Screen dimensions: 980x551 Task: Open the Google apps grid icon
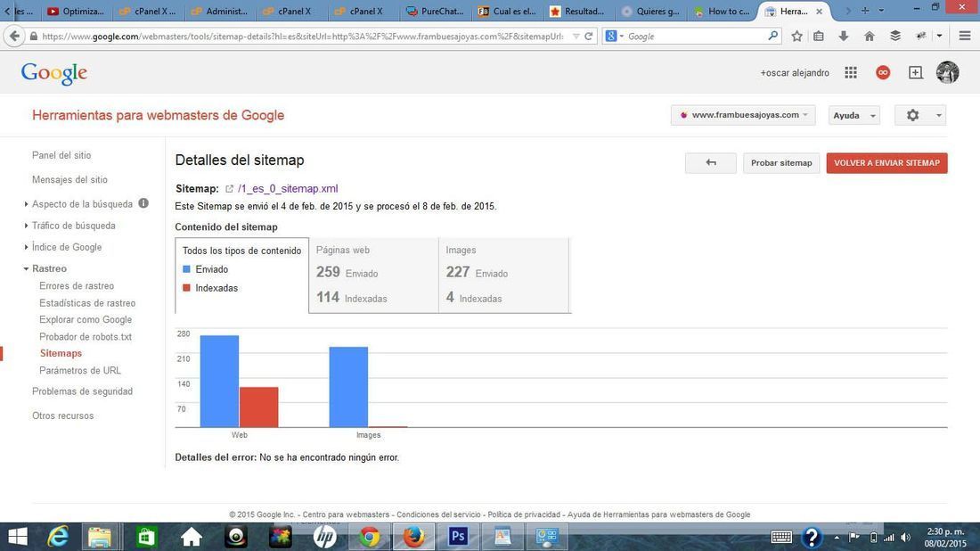tap(851, 72)
